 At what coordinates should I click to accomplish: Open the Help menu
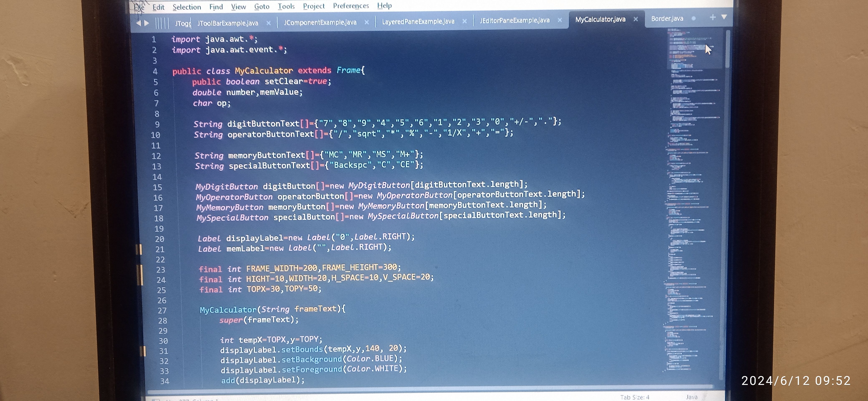coord(384,5)
